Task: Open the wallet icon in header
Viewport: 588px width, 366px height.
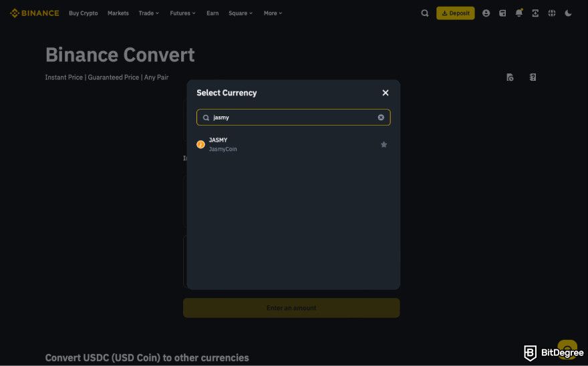Action: [x=502, y=13]
